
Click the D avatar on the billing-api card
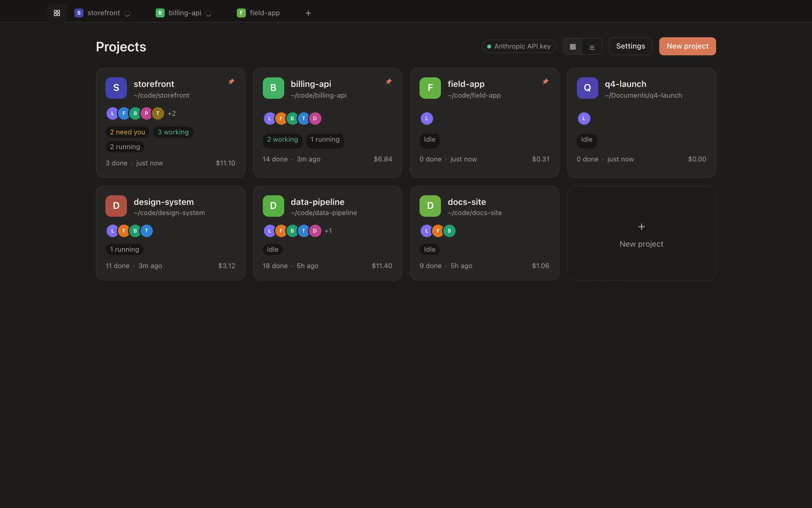315,119
